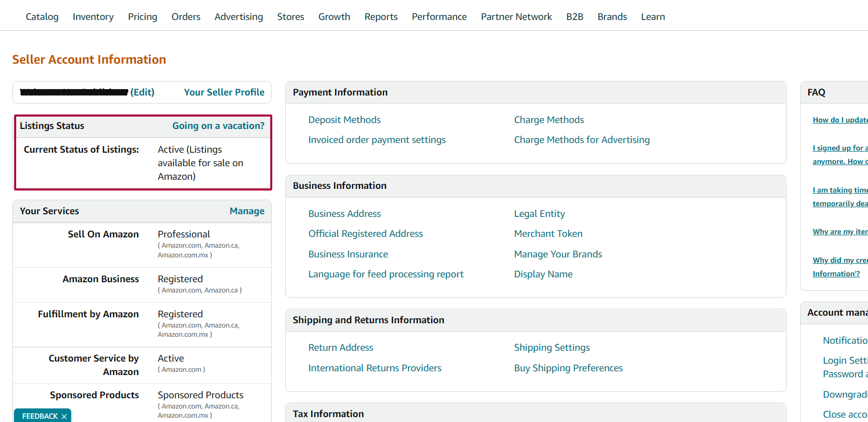
Task: Open the Learn menu
Action: [x=653, y=17]
